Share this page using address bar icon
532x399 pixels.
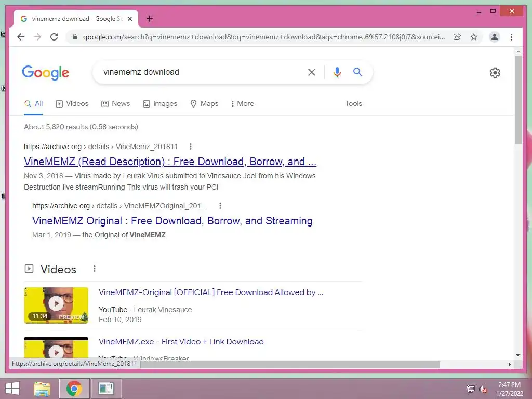pyautogui.click(x=457, y=37)
